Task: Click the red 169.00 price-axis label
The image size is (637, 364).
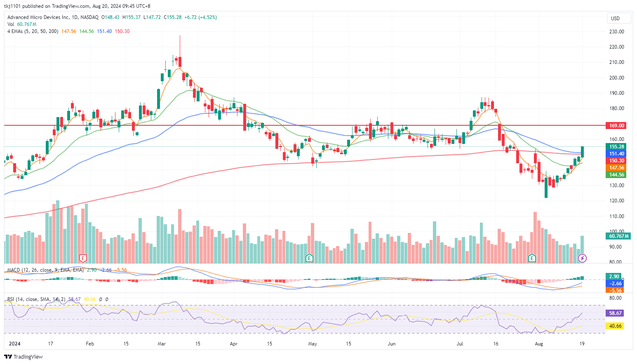Action: (617, 125)
